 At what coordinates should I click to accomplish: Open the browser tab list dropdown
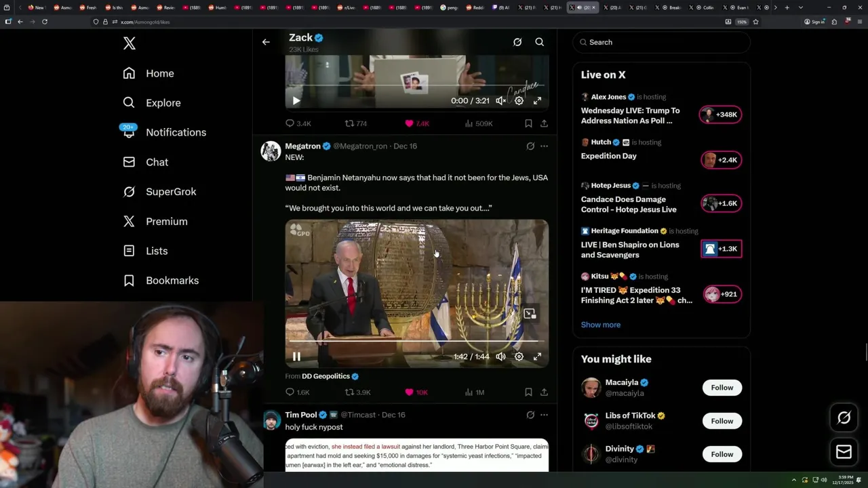801,7
